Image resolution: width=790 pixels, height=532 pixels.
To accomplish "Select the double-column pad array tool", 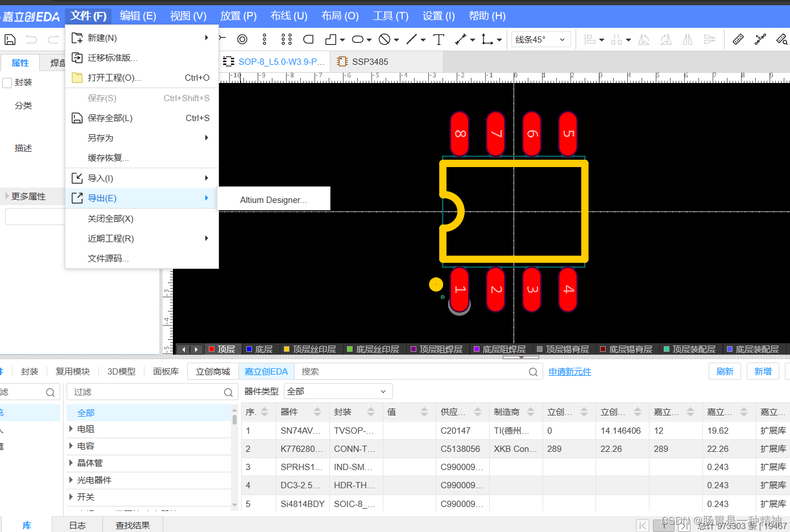I will (287, 39).
